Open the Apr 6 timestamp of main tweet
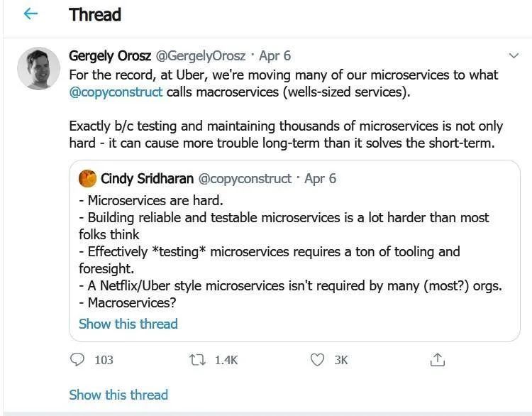Screen dimensions: 532x416 click(275, 55)
